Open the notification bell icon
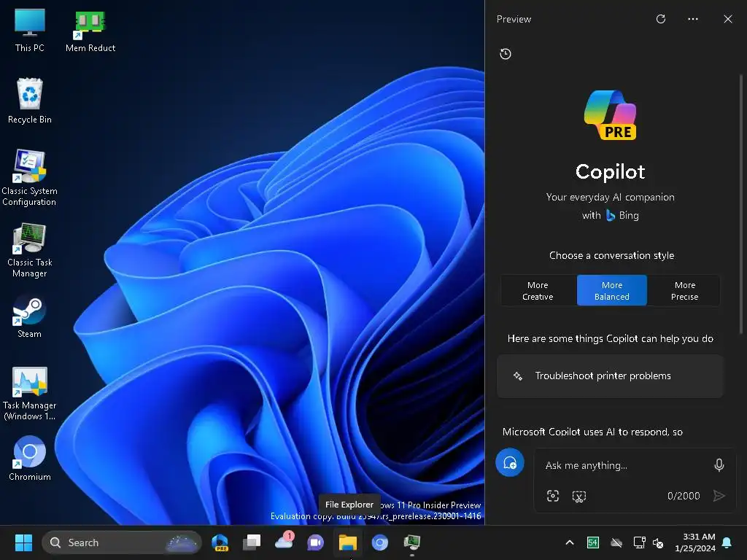Image resolution: width=747 pixels, height=560 pixels. (x=727, y=542)
